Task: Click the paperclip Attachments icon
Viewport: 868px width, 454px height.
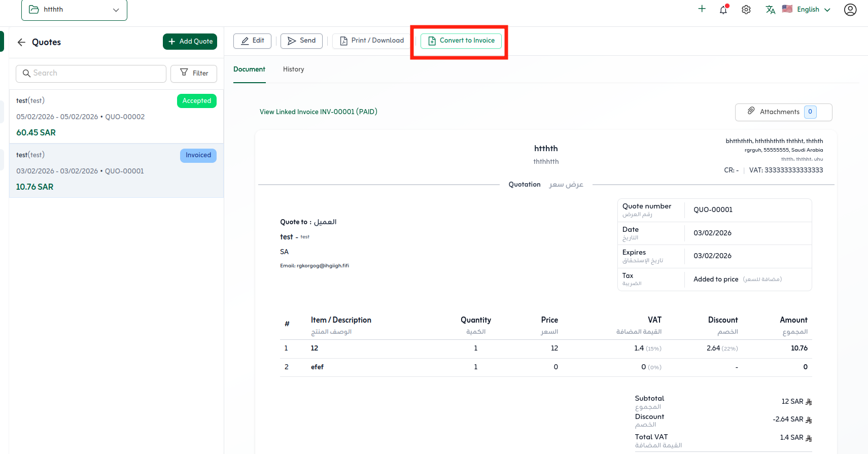Action: tap(751, 111)
